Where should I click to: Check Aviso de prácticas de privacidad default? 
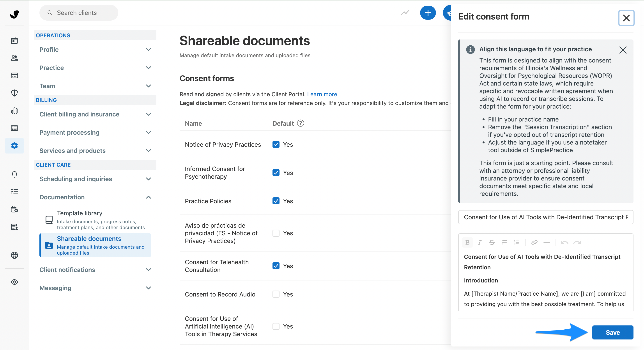[x=276, y=233]
